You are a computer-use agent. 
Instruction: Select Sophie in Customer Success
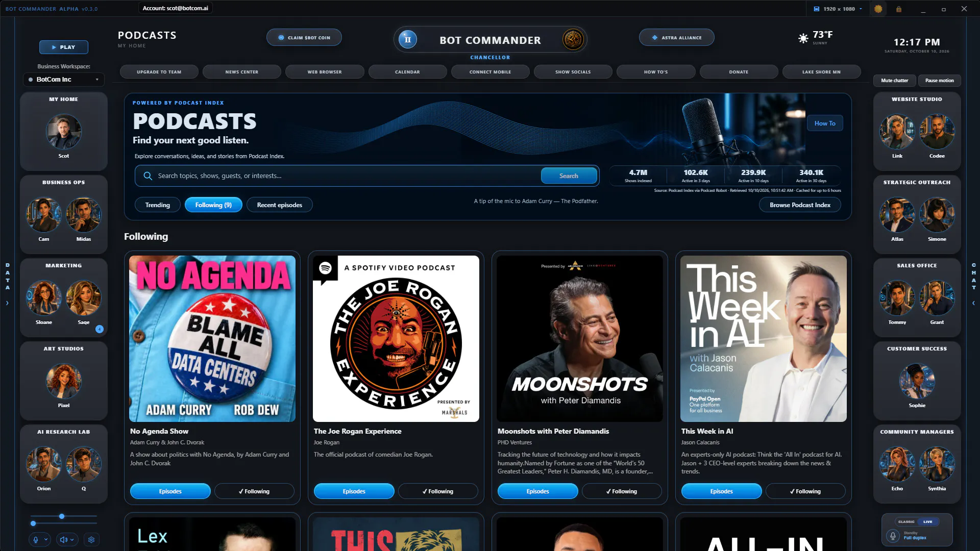coord(917,381)
